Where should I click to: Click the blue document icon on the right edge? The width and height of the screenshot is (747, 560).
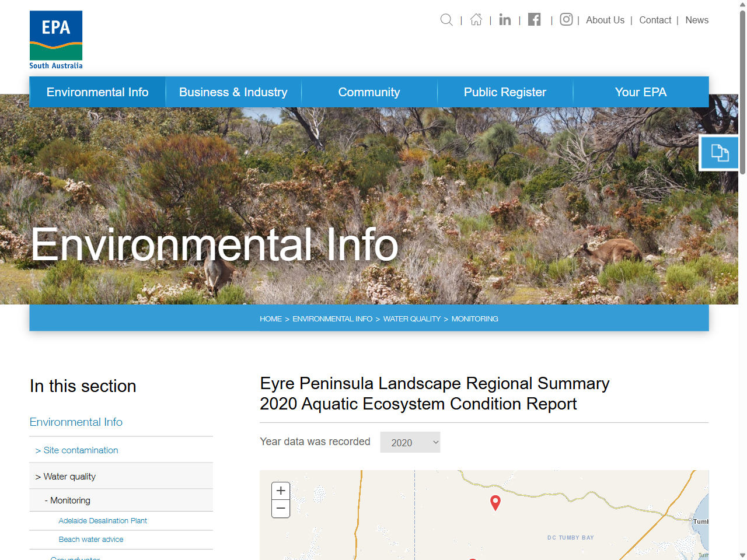[x=720, y=152]
